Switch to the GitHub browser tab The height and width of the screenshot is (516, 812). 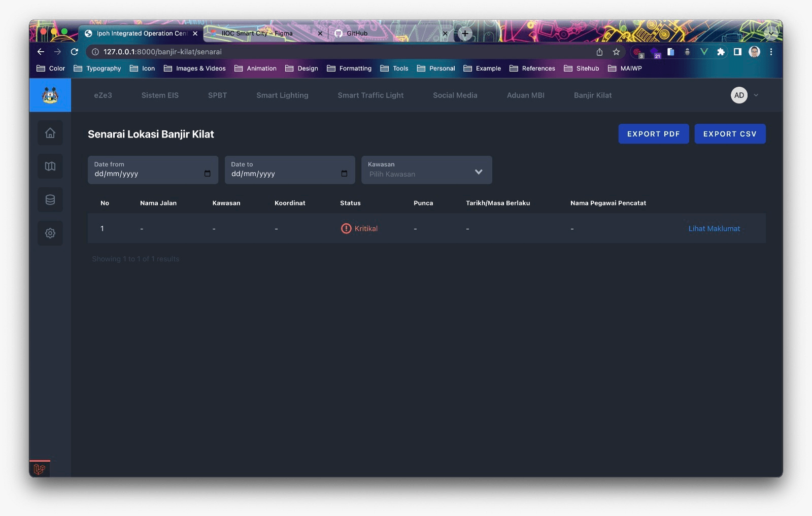(x=357, y=33)
